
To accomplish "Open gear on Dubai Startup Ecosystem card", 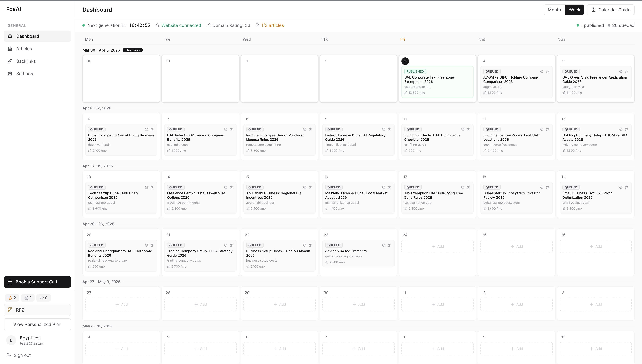I will point(541,187).
